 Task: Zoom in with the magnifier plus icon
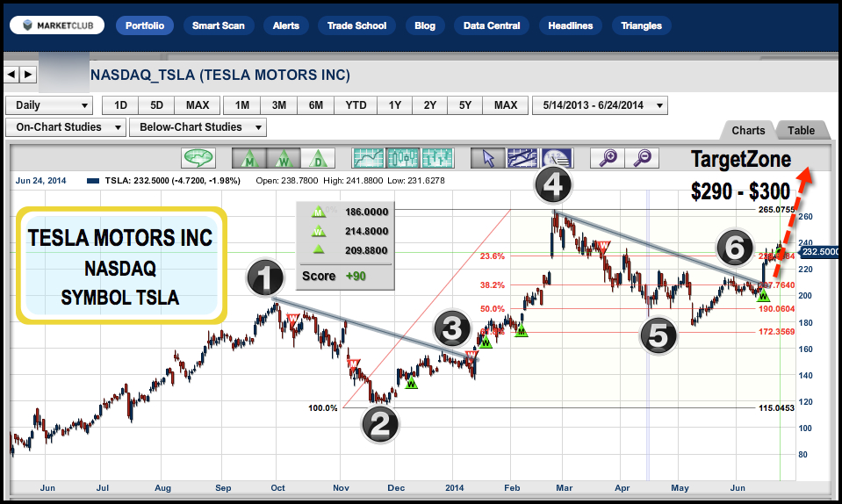click(x=608, y=158)
